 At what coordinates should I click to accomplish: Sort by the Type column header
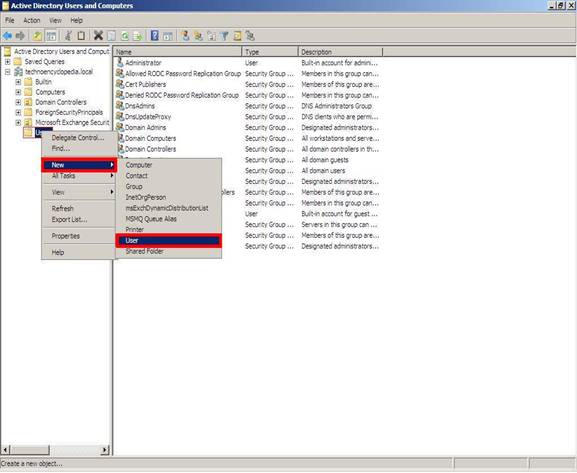point(270,52)
